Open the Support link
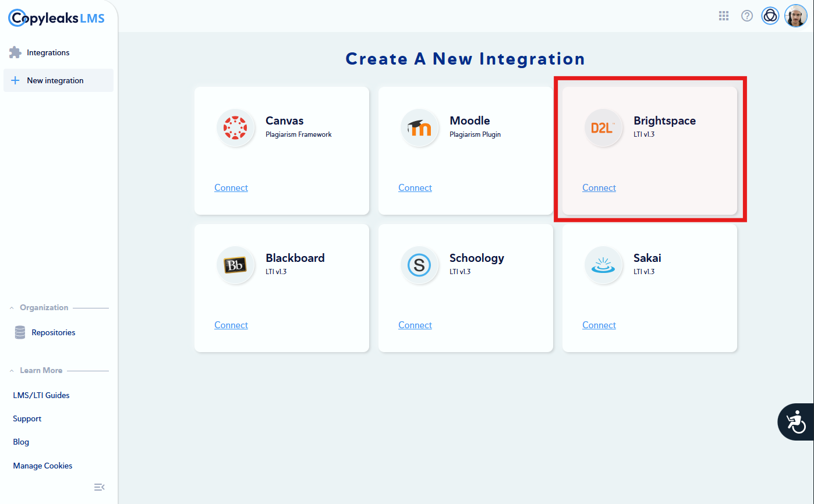The width and height of the screenshot is (814, 504). pos(27,418)
